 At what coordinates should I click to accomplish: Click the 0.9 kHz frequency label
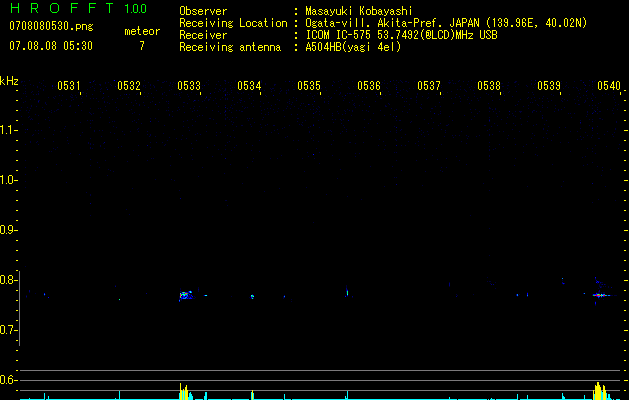7,230
